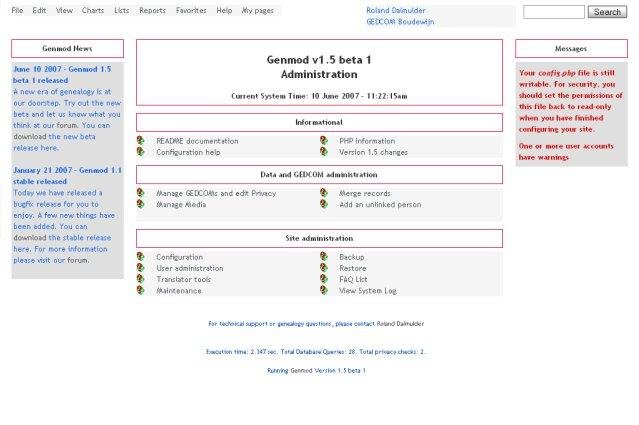Click the icon beside Restore
Viewport: 639px width, 425px height.
324,268
